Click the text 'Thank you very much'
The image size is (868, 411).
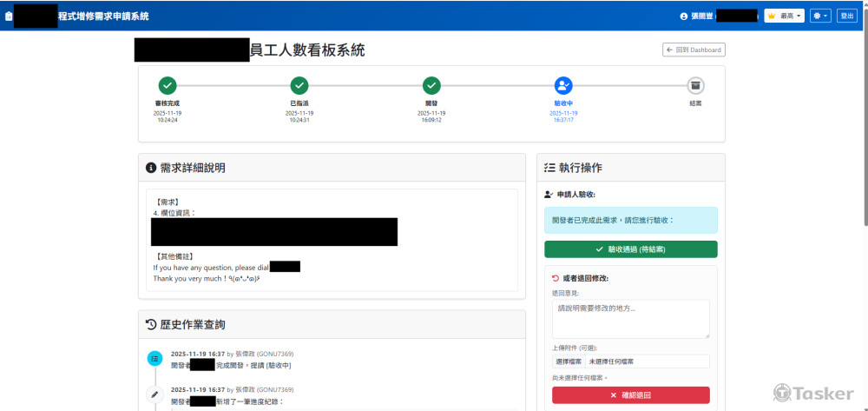(188, 279)
